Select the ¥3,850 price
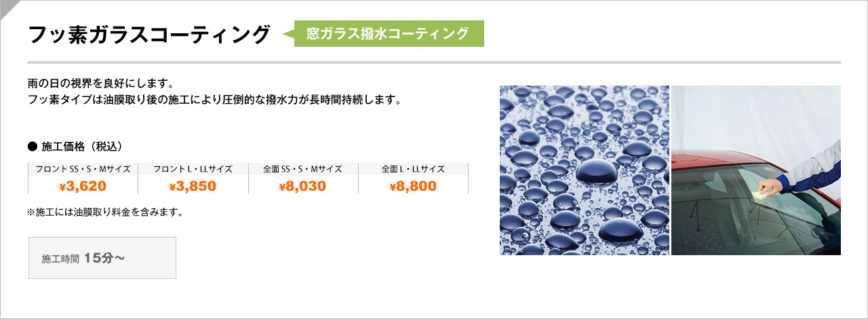This screenshot has width=868, height=319. pyautogui.click(x=193, y=187)
